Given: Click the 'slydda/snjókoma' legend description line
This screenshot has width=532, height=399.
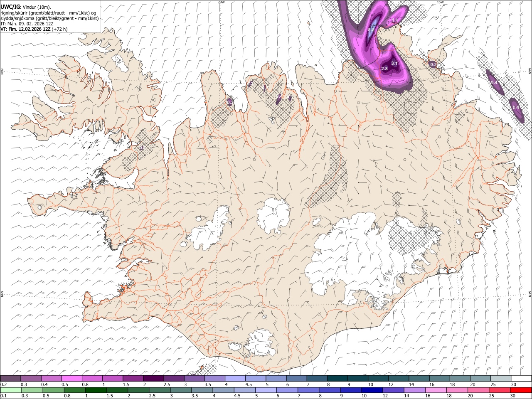Looking at the screenshot, I should (49, 18).
